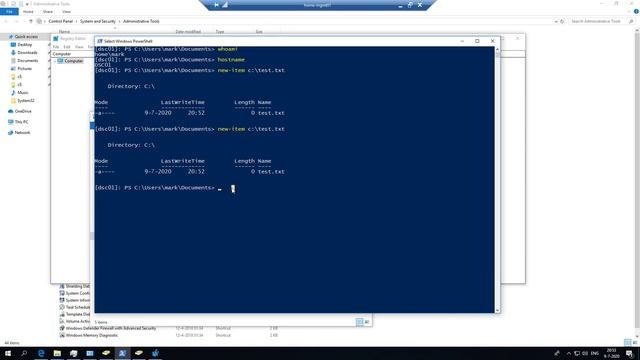
Task: Click search magnifier in Explorer search box
Action: pyautogui.click(x=631, y=21)
